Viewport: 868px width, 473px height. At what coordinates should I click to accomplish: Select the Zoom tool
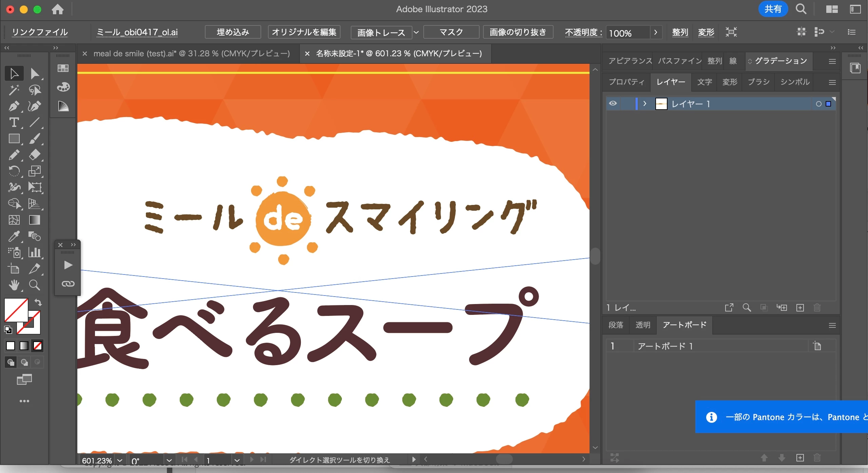[34, 285]
